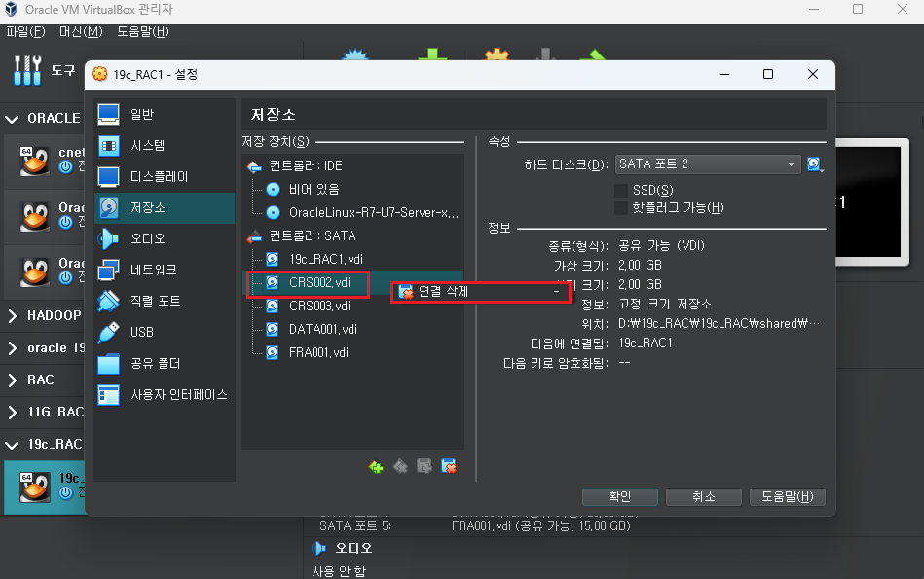Screen dimensions: 924x579
Task: Click the 도구 tools icon in manager
Action: pos(27,71)
